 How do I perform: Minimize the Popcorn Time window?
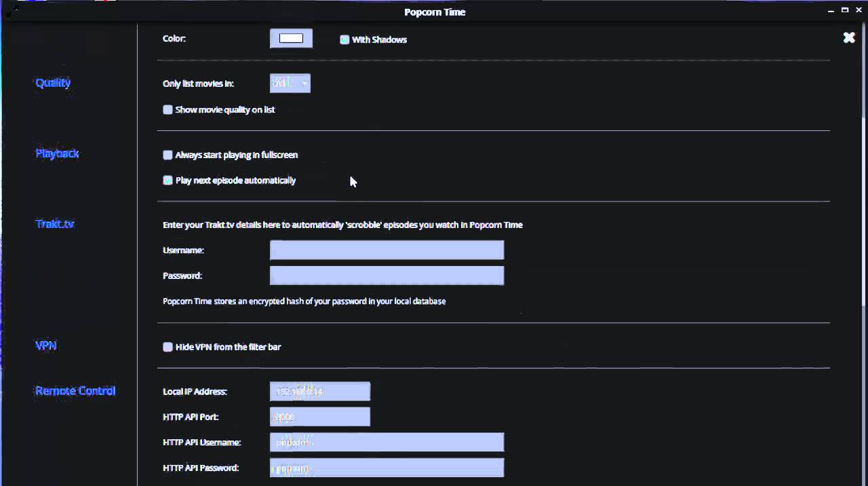click(831, 10)
